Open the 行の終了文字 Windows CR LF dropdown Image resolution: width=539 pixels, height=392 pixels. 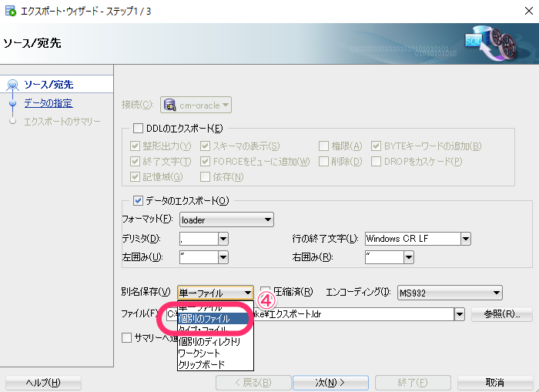[x=465, y=239]
